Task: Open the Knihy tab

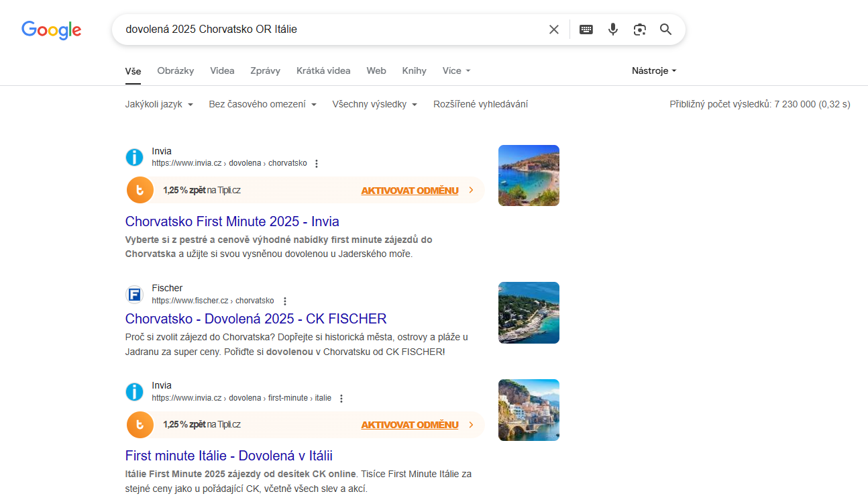Action: point(415,70)
